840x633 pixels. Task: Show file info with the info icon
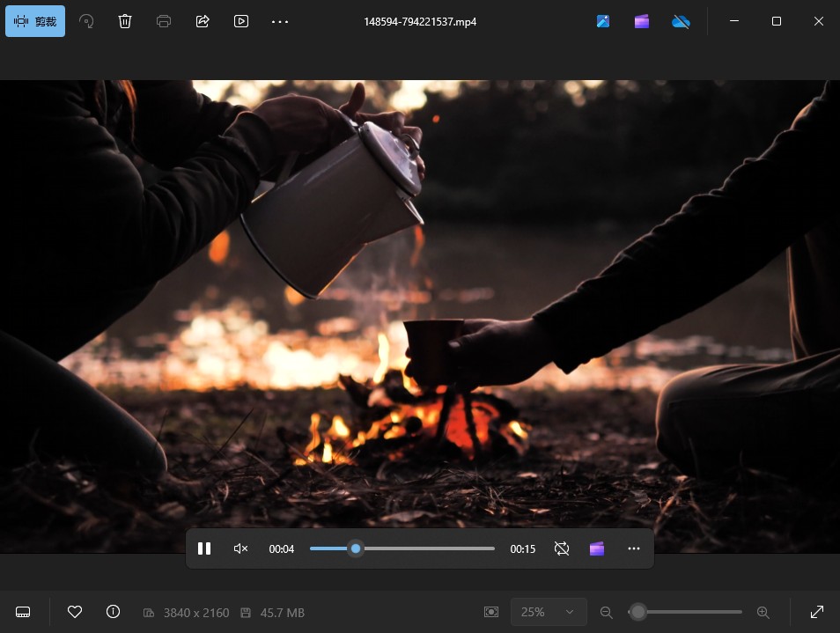pos(113,612)
